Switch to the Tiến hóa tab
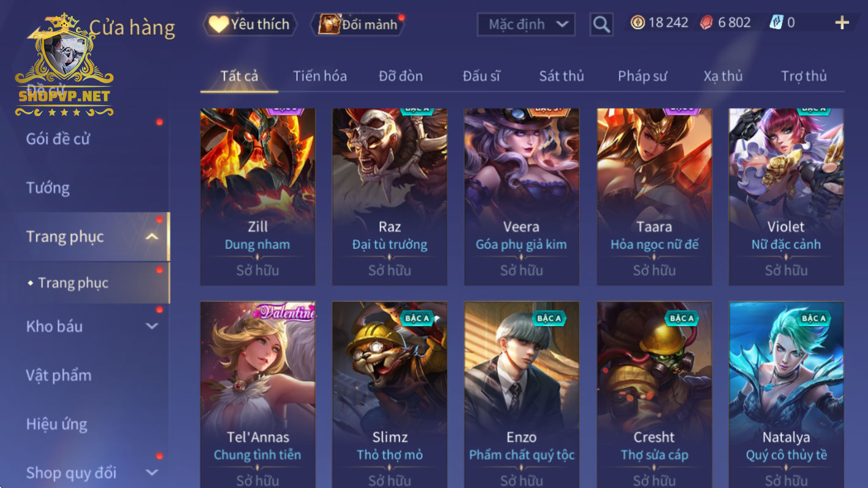 pyautogui.click(x=319, y=76)
